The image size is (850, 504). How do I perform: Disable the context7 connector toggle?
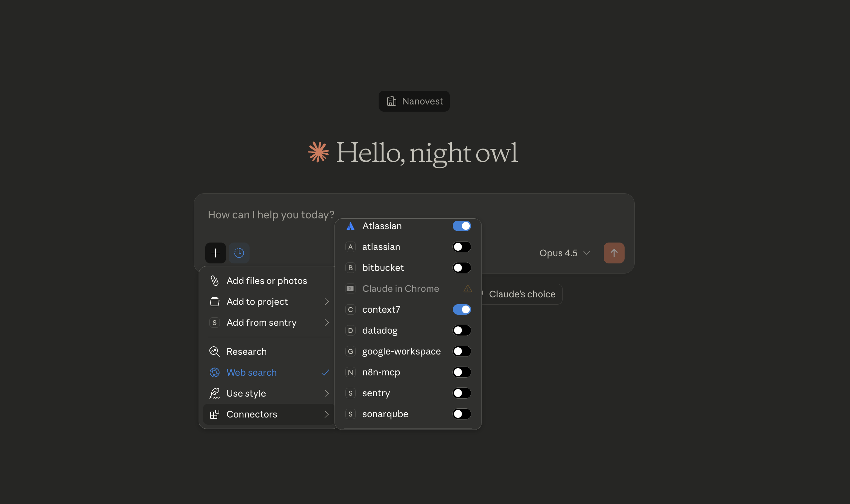click(x=462, y=310)
